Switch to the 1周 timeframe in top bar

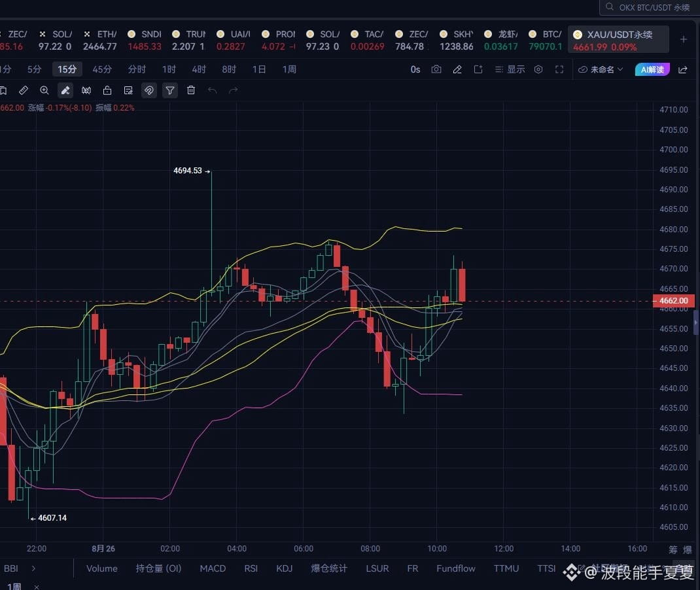pyautogui.click(x=289, y=69)
